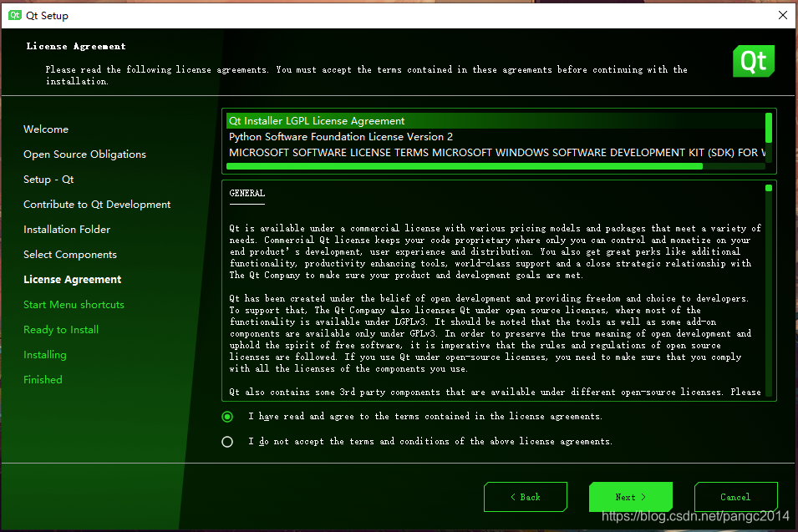Select Microsoft Software License Terms SDK entry

coord(496,153)
